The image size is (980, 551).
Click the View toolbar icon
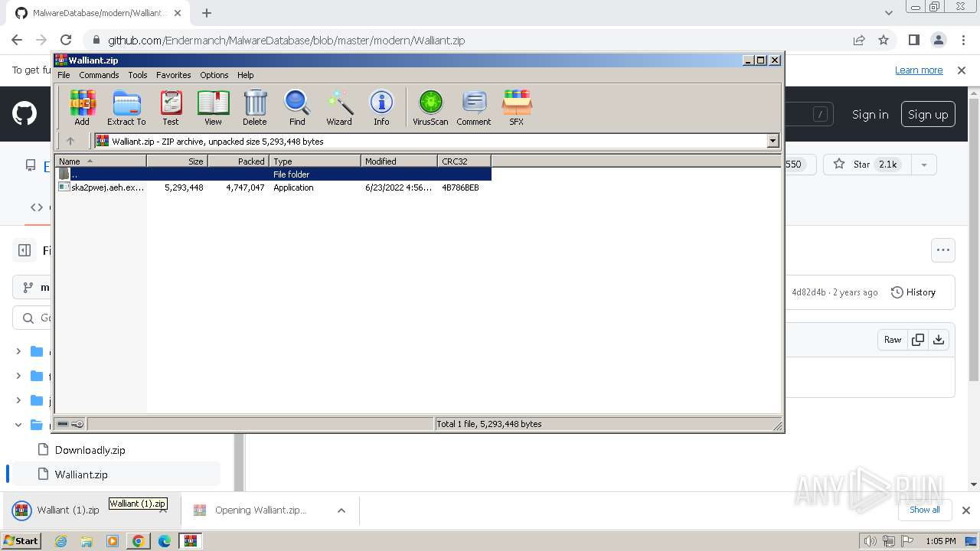tap(213, 107)
